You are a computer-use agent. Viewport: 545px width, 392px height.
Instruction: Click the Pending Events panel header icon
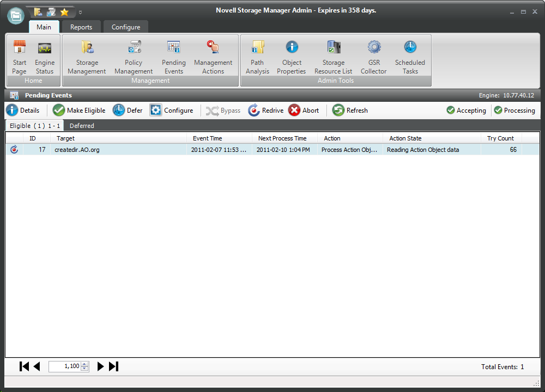14,95
